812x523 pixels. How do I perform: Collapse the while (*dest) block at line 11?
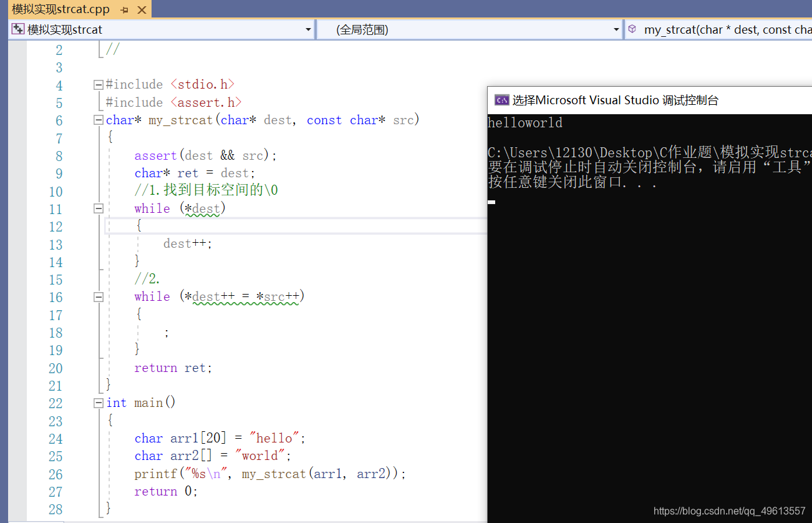coord(98,208)
